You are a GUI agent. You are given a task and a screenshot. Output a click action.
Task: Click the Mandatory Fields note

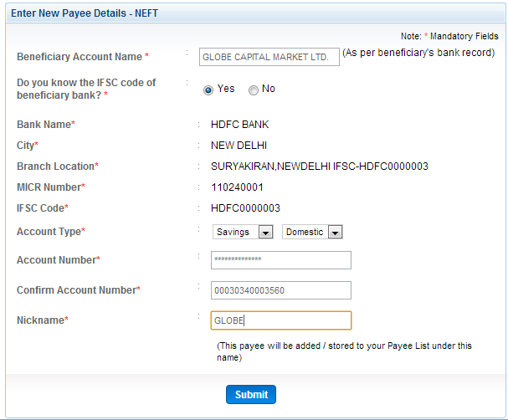(449, 36)
